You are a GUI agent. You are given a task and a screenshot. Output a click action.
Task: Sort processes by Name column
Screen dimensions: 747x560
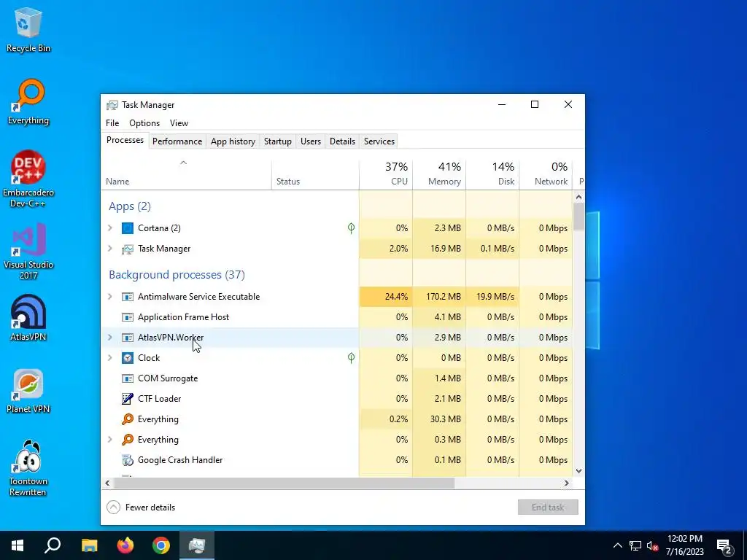coord(186,174)
